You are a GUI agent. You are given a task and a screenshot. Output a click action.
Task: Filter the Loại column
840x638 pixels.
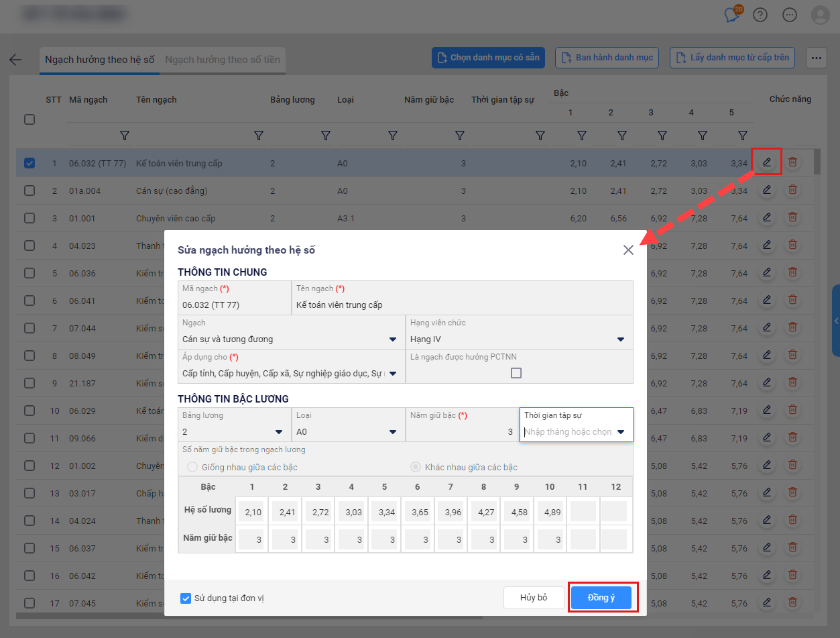coord(393,136)
